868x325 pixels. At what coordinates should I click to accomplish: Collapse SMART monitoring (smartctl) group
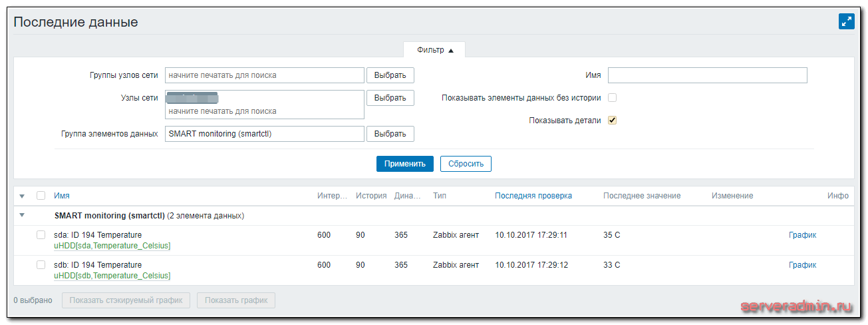pos(22,216)
